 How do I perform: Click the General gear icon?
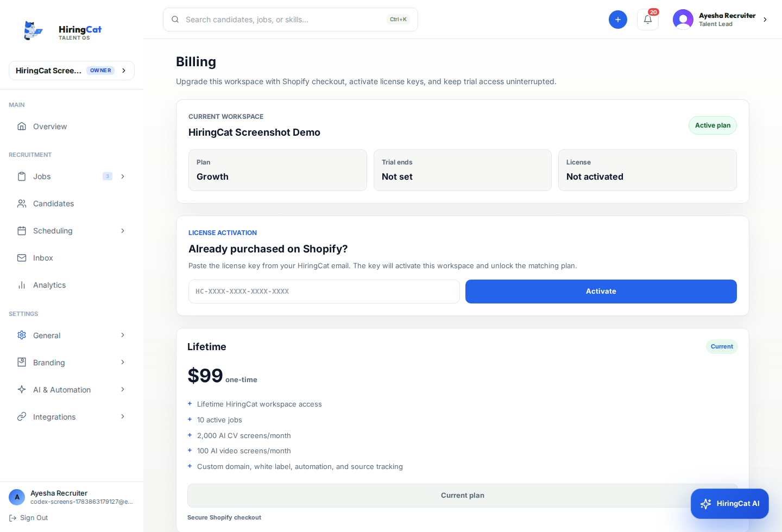point(22,335)
